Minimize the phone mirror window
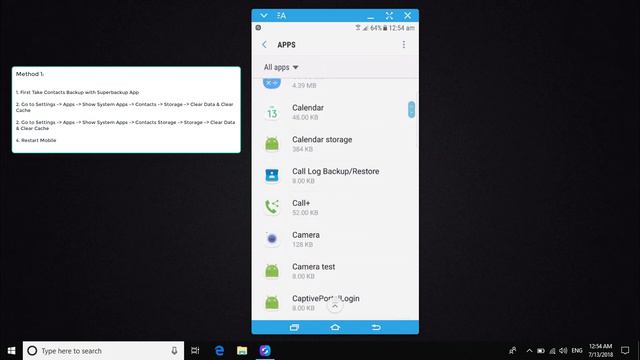The width and height of the screenshot is (640, 360). [371, 17]
